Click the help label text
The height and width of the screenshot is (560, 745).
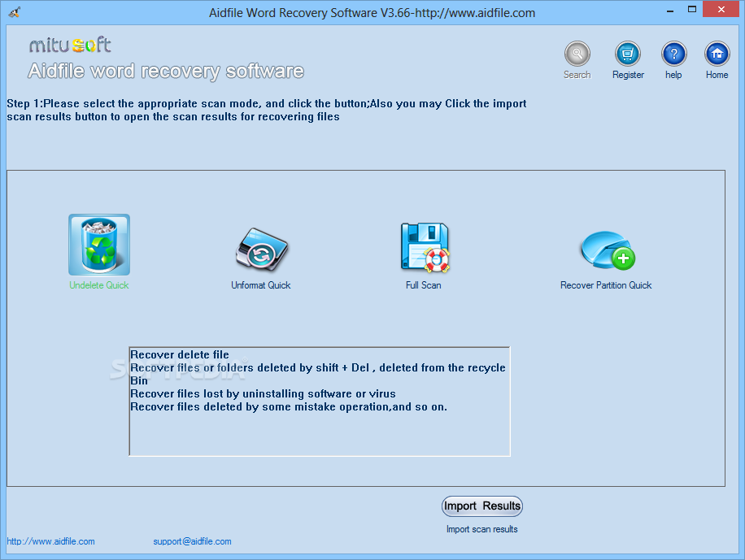(x=673, y=75)
